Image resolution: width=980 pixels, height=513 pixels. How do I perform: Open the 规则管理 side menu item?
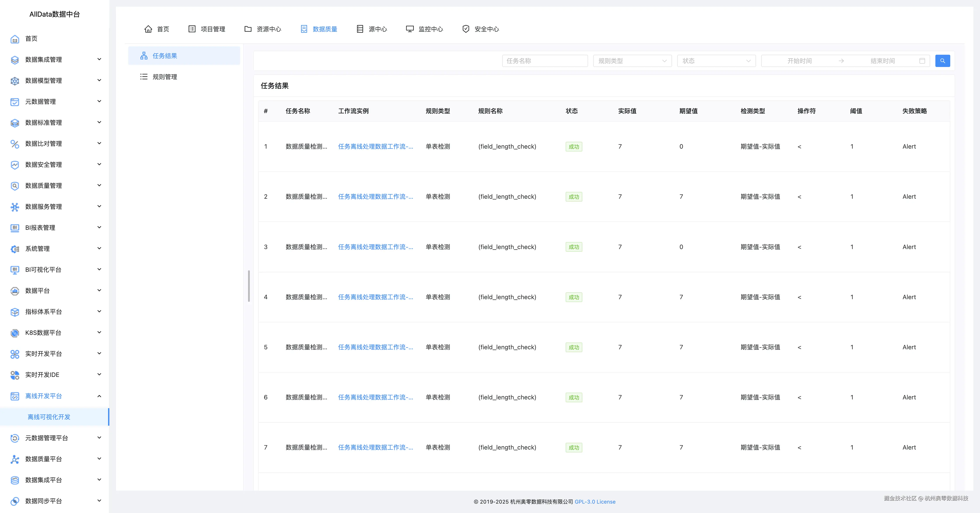point(165,77)
